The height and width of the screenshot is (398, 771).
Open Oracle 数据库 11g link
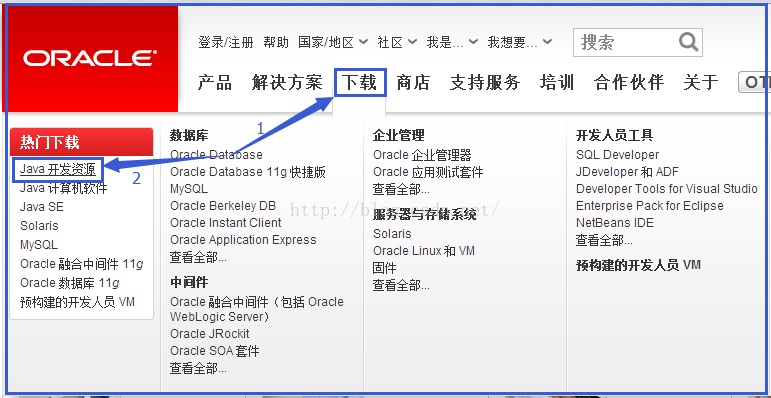69,283
